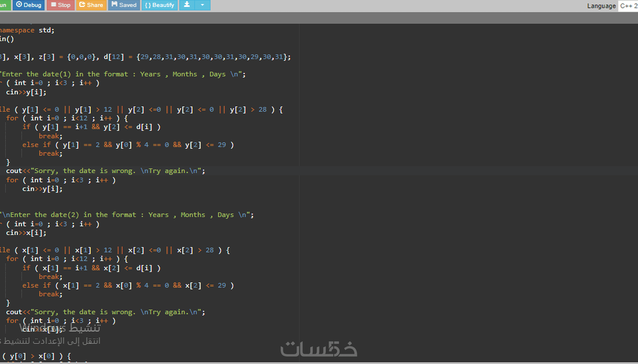Click the Language label in the toolbar

[x=601, y=6]
